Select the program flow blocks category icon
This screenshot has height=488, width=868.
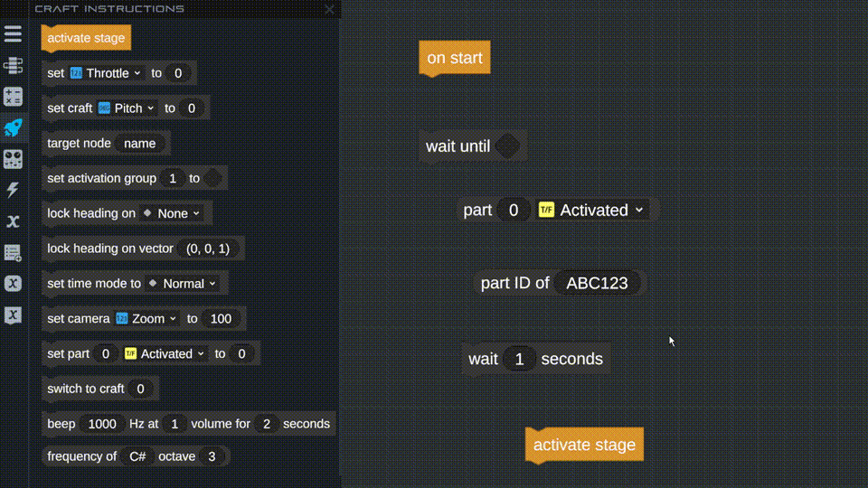(x=13, y=66)
